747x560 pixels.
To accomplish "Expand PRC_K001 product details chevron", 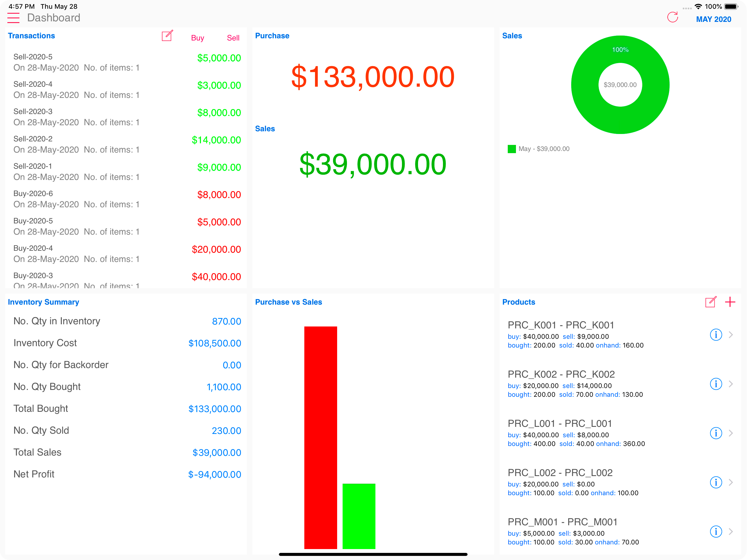I will click(x=731, y=335).
